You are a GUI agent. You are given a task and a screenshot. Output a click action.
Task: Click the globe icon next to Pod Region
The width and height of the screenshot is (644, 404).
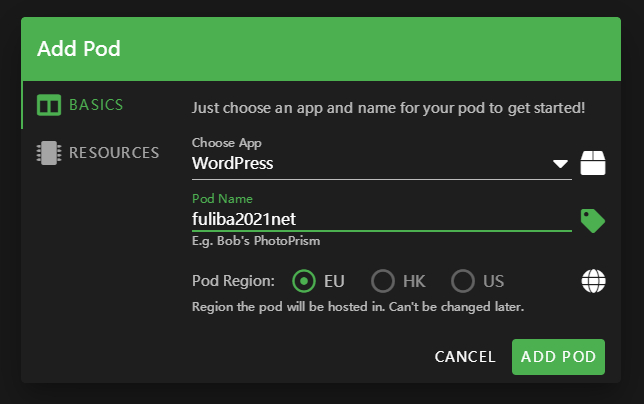[x=593, y=281]
